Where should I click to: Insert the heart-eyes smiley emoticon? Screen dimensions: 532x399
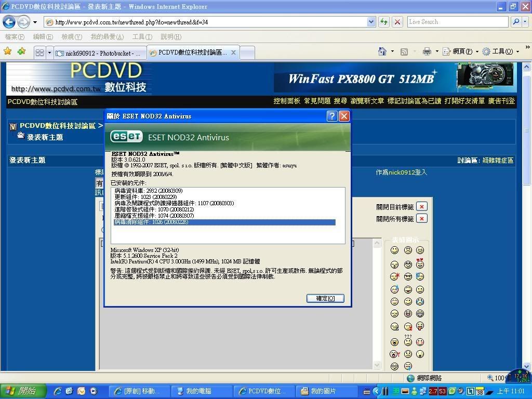420,264
